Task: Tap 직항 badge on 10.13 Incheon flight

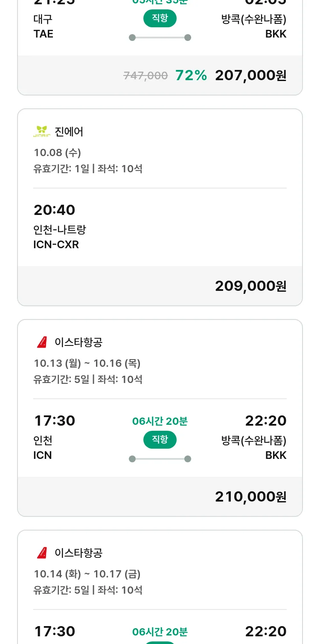Action: coord(160,440)
